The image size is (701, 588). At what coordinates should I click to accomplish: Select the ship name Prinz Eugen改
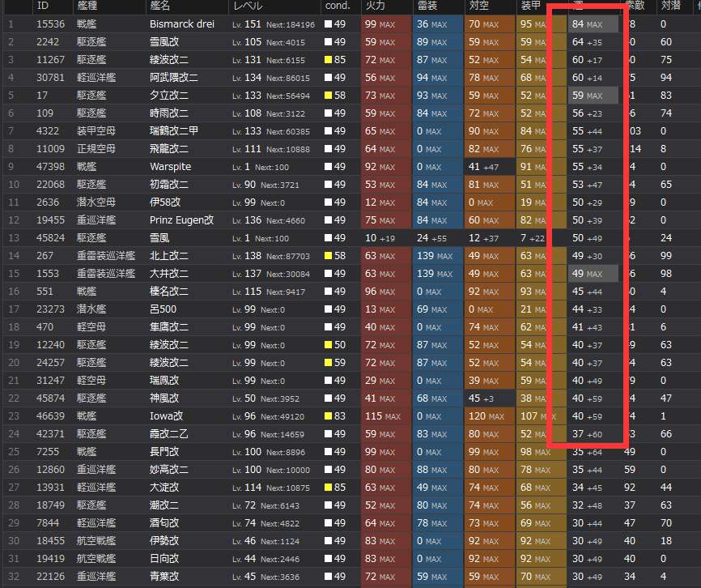coord(181,220)
